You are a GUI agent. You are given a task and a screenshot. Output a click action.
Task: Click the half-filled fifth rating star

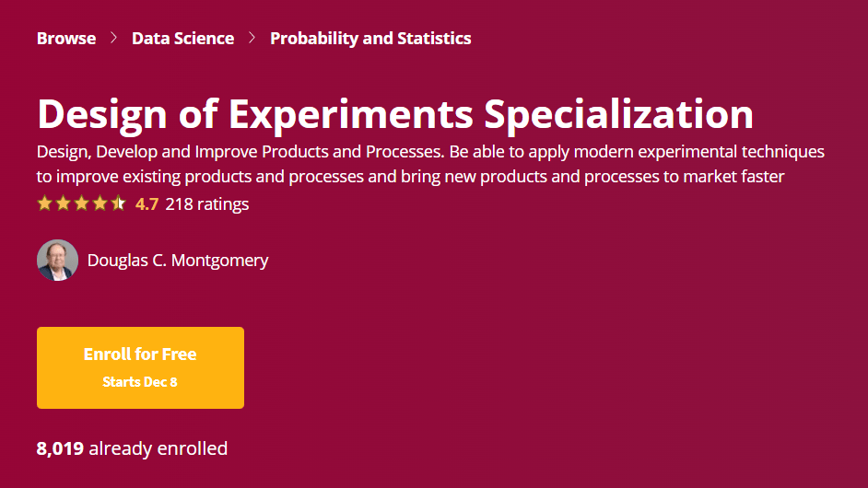(x=118, y=203)
